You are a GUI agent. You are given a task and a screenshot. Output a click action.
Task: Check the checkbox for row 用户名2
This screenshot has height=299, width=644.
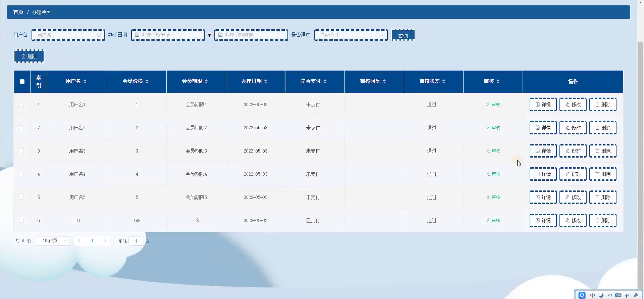21,128
